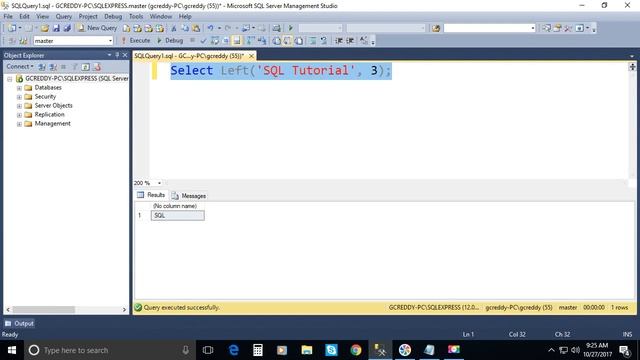
Task: Click the Start green arrow in standard toolbar
Action: click(x=291, y=28)
